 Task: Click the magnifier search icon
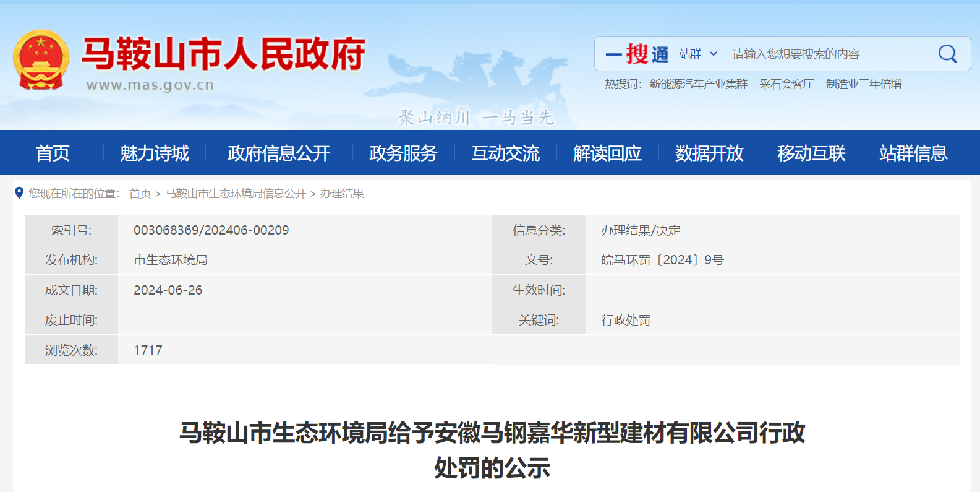click(947, 54)
